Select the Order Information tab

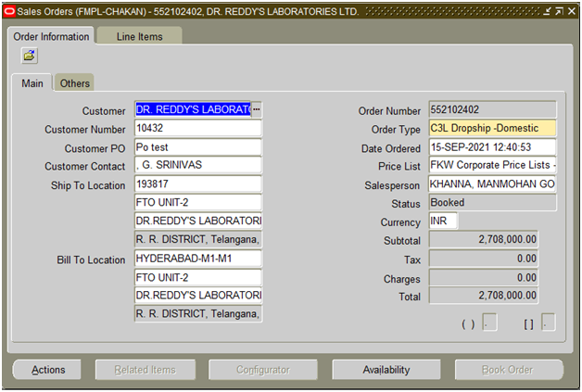(x=51, y=36)
